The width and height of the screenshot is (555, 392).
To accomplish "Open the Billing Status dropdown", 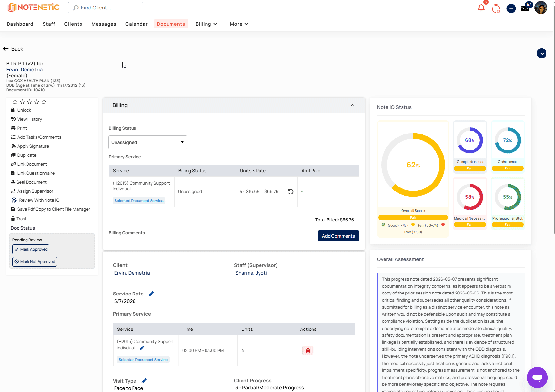I will tap(148, 142).
